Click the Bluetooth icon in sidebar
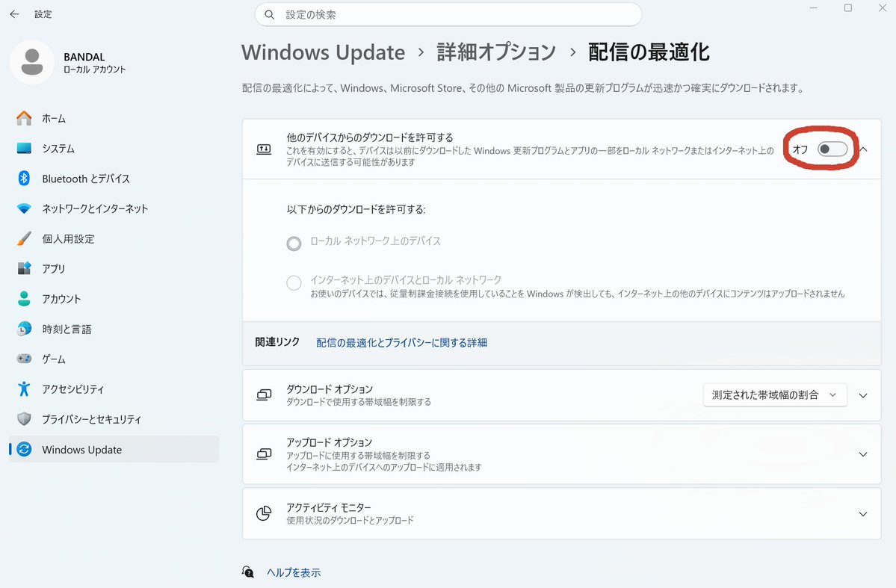 (24, 179)
